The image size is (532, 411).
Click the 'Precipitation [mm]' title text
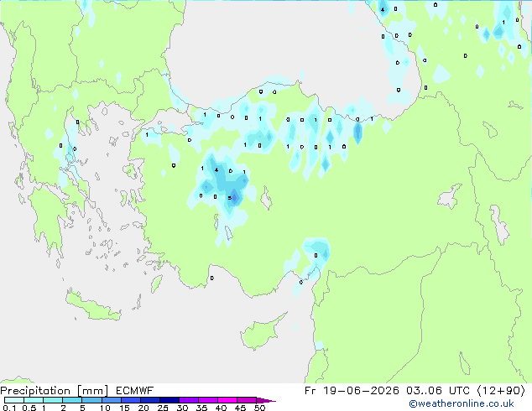click(55, 391)
